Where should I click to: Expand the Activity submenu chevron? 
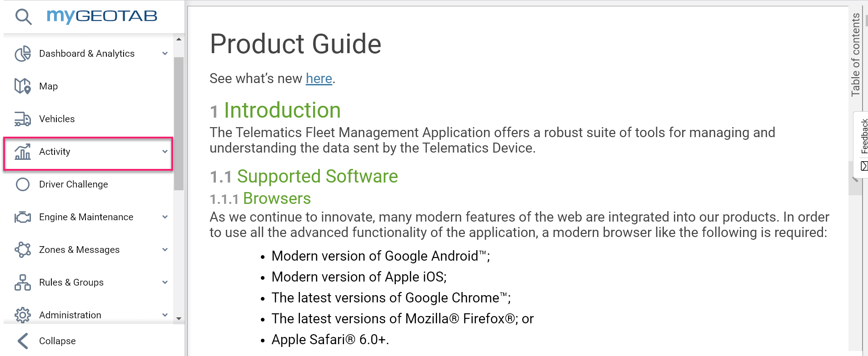click(165, 152)
